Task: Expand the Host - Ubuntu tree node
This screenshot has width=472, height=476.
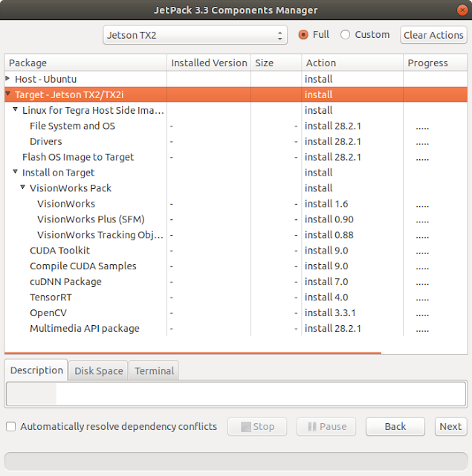Action: click(x=8, y=79)
